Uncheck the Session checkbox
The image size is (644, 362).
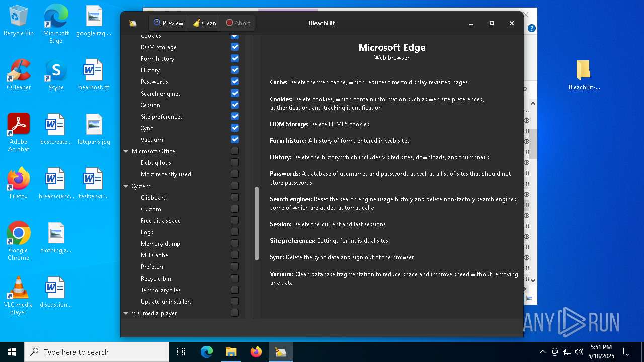[x=235, y=105]
